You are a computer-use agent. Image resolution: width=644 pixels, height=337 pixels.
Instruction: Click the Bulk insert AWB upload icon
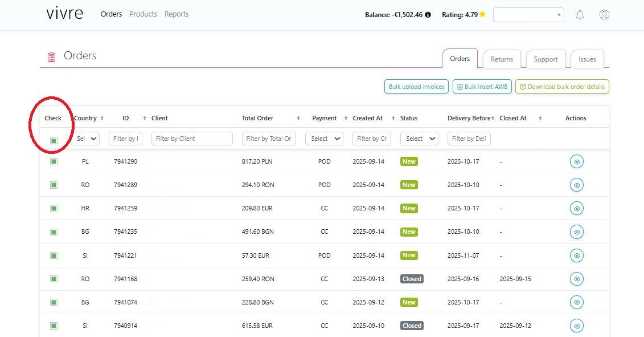459,87
